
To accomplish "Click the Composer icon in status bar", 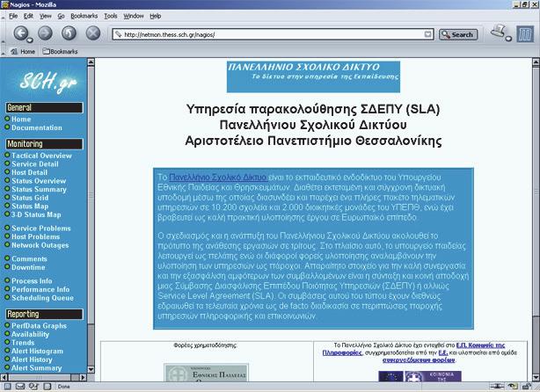I will click(33, 387).
